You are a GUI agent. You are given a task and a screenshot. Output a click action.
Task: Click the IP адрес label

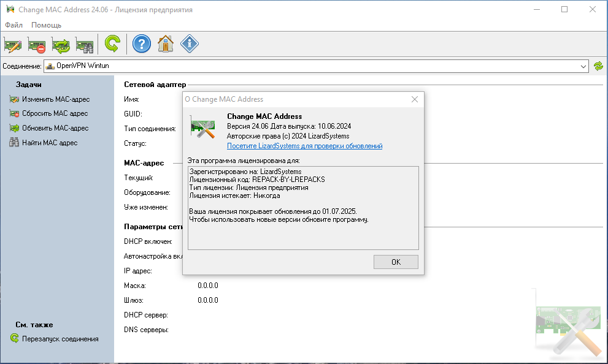[x=137, y=271]
